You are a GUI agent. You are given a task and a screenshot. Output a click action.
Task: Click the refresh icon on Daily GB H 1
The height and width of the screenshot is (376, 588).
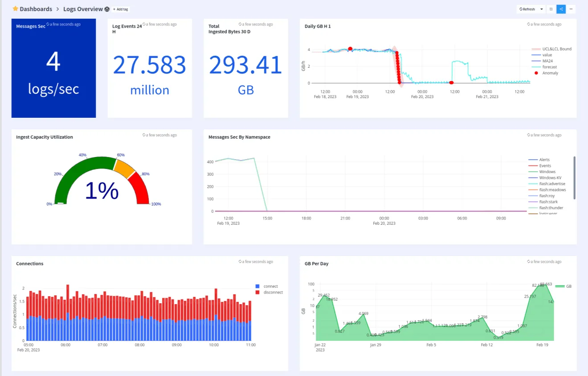tap(528, 24)
